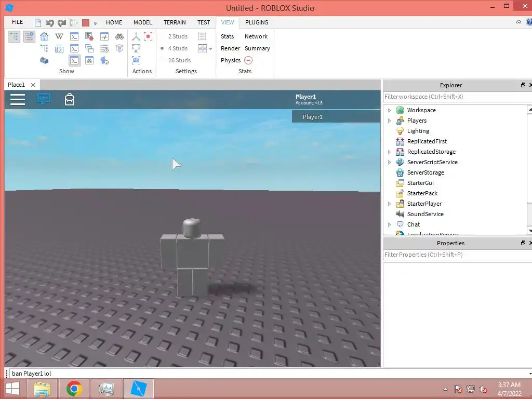Start the Record Video action icon

[148, 36]
